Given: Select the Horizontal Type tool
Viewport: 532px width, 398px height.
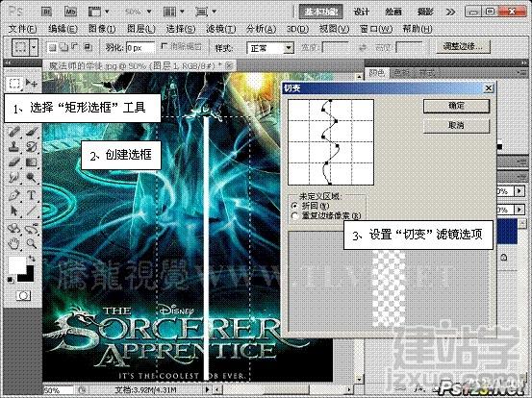Looking at the screenshot, I should coord(32,195).
